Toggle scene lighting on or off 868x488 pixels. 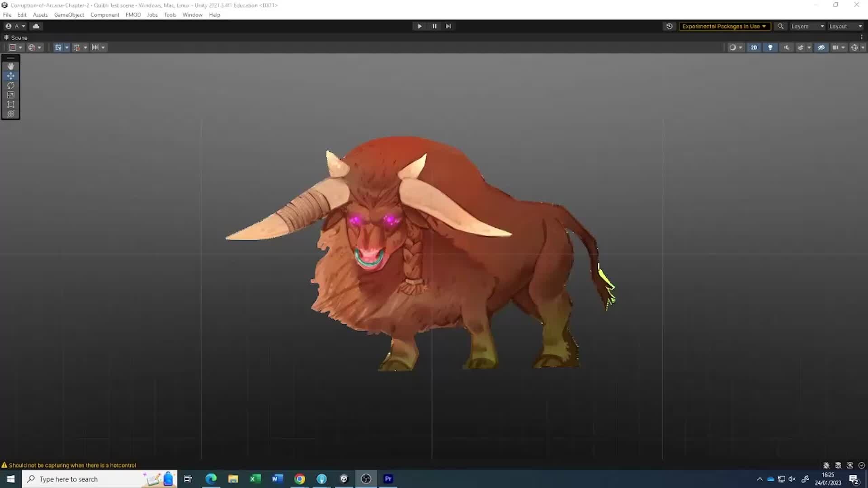tap(770, 47)
